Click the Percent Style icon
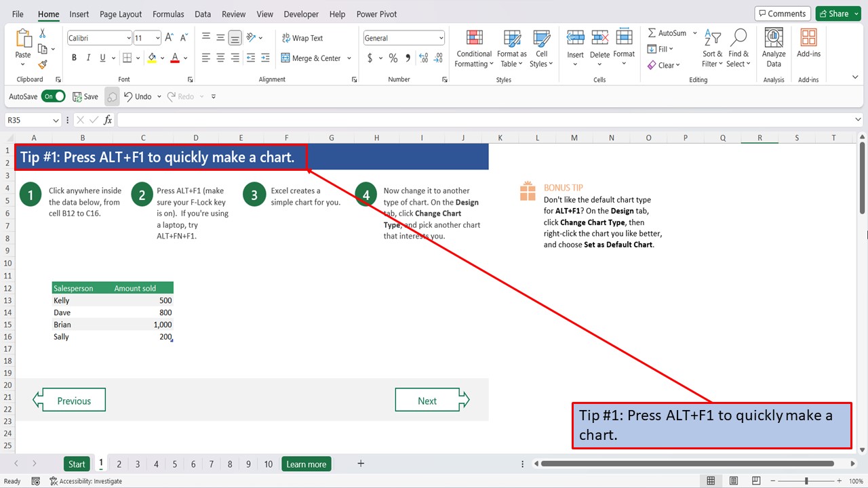 click(393, 58)
